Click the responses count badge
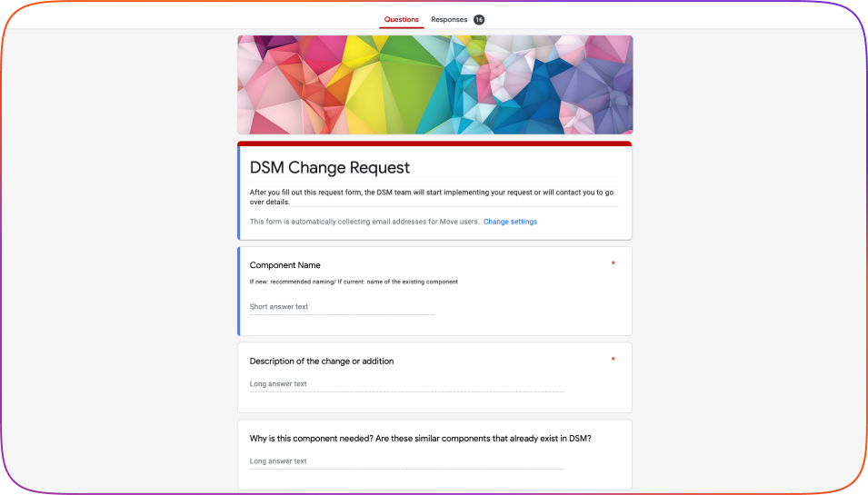Screen dimensions: 868x495 (x=479, y=19)
